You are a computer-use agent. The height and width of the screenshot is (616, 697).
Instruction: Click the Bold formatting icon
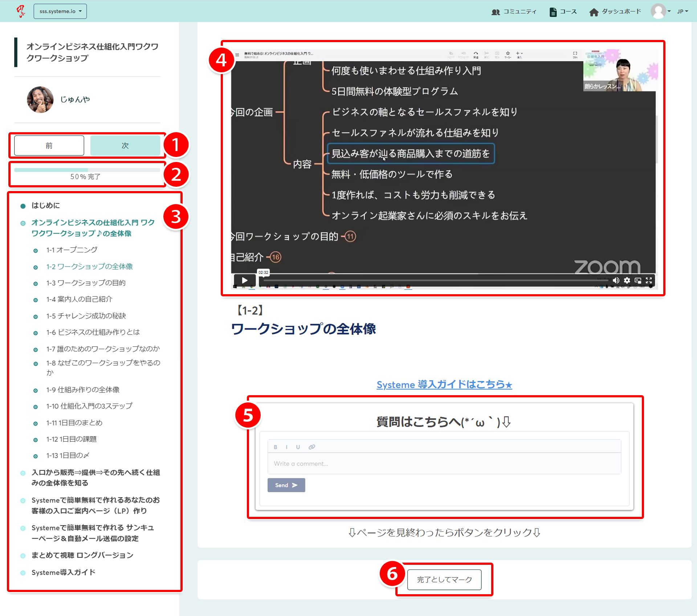click(x=276, y=447)
